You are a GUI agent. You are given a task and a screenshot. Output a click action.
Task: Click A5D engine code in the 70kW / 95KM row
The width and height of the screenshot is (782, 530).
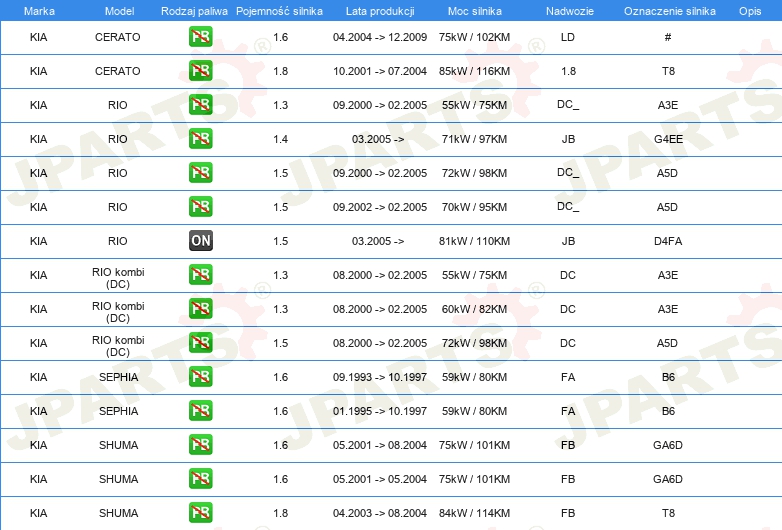coord(667,207)
